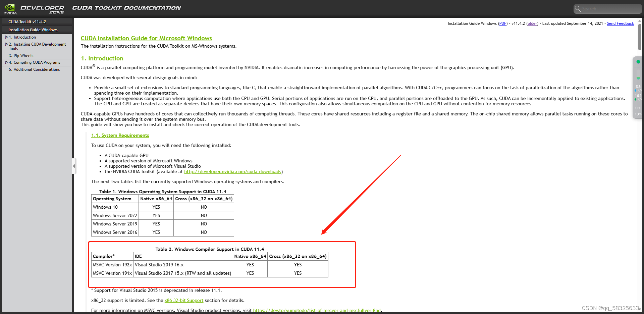
Task: Expand the '2. Installing CUDA Development Tools' triangle
Action: tap(6, 44)
